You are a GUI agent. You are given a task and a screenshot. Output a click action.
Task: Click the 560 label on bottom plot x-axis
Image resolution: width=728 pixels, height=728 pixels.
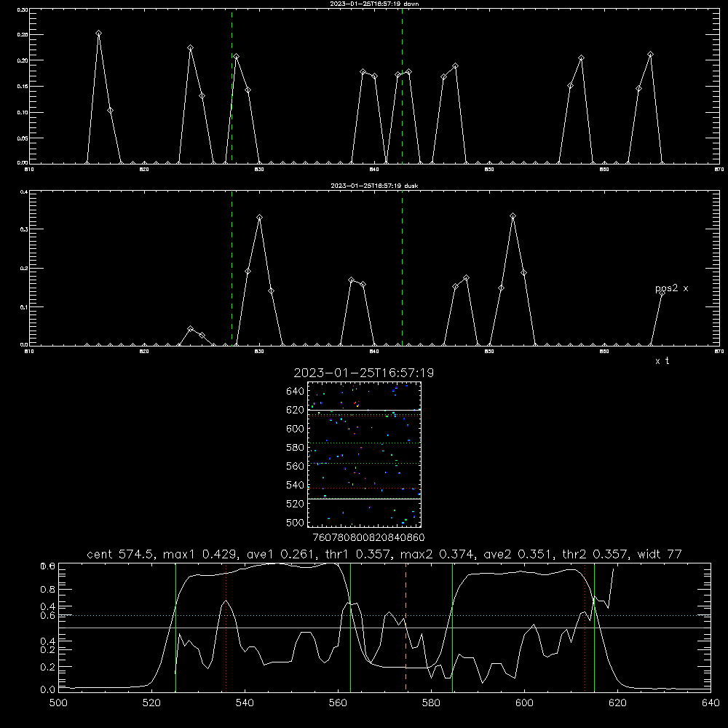tap(338, 703)
